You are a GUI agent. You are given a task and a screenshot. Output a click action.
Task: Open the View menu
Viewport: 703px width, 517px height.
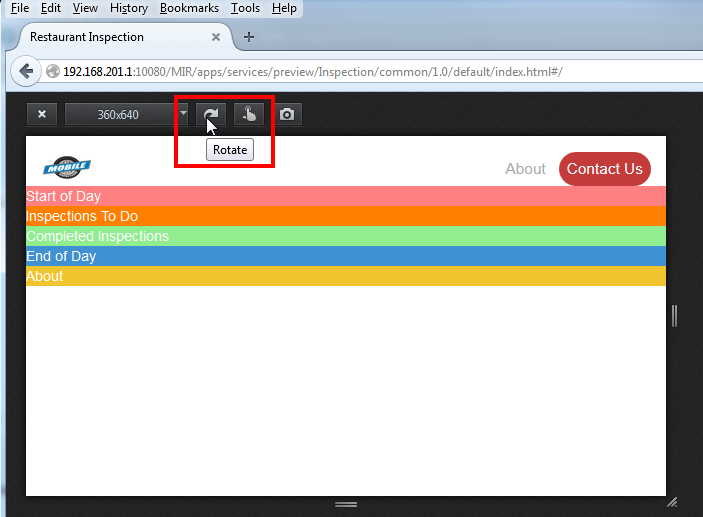click(x=85, y=8)
